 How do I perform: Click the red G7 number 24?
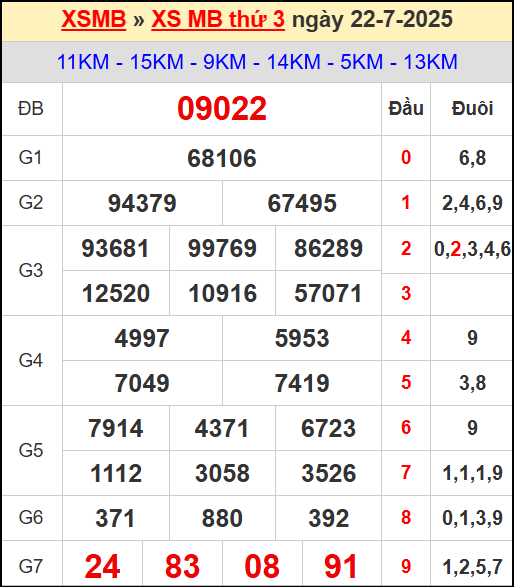(x=103, y=566)
